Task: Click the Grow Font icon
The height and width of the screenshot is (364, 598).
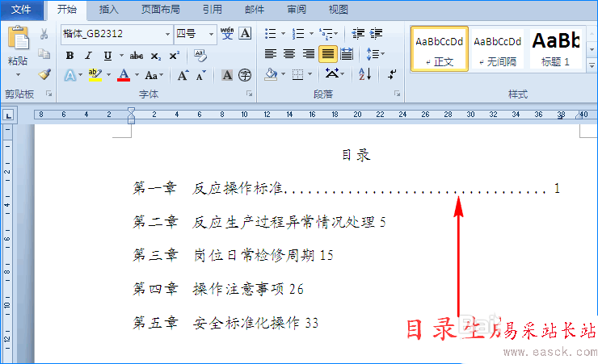Action: tap(183, 75)
